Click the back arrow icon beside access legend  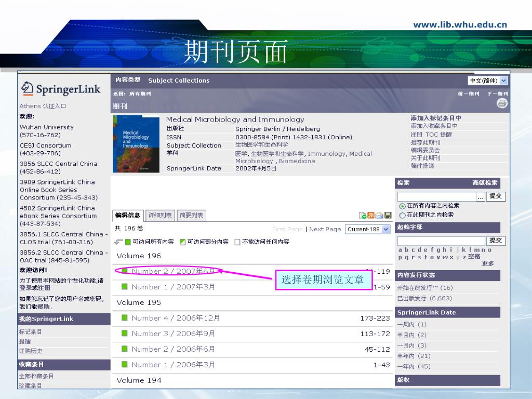point(118,242)
